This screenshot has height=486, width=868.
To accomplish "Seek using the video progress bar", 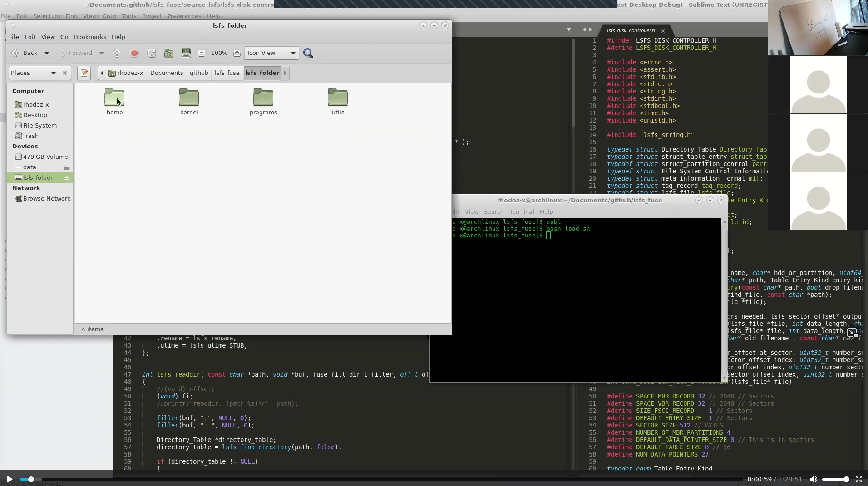I will point(381,479).
